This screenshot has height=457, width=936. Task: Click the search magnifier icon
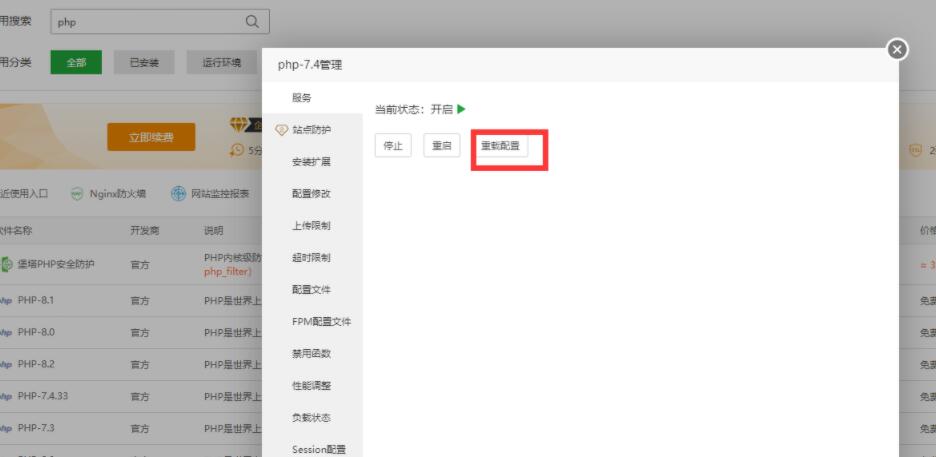click(252, 22)
